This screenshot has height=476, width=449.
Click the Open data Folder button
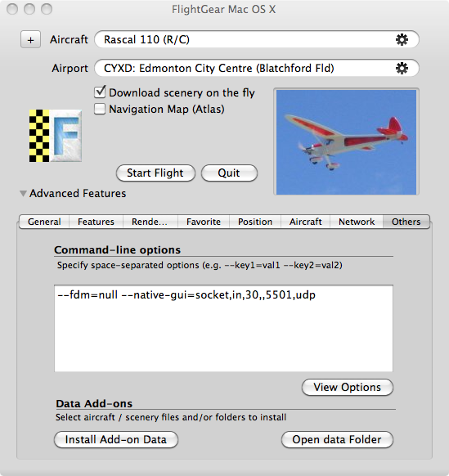337,439
